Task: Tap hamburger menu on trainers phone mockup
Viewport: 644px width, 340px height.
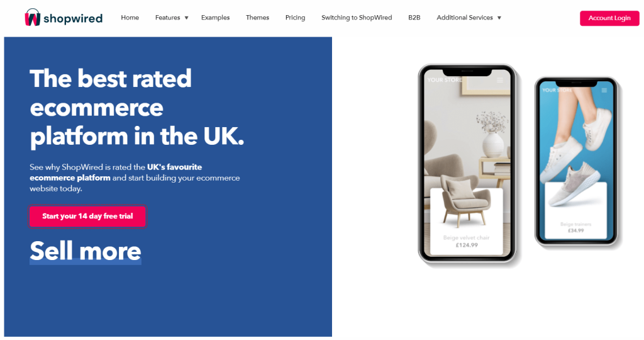Action: click(604, 90)
